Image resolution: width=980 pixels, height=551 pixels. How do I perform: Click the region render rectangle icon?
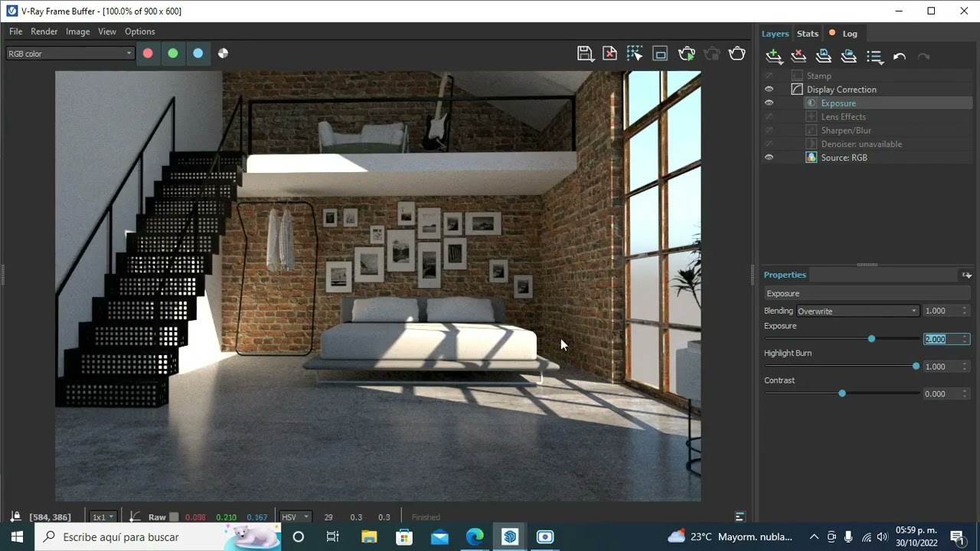click(x=660, y=54)
